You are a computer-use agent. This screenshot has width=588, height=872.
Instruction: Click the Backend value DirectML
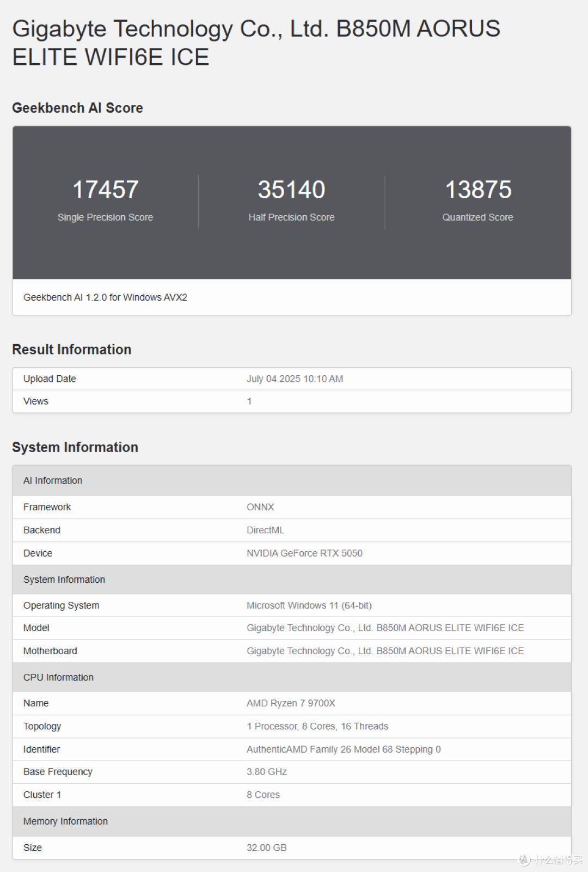[x=266, y=530]
